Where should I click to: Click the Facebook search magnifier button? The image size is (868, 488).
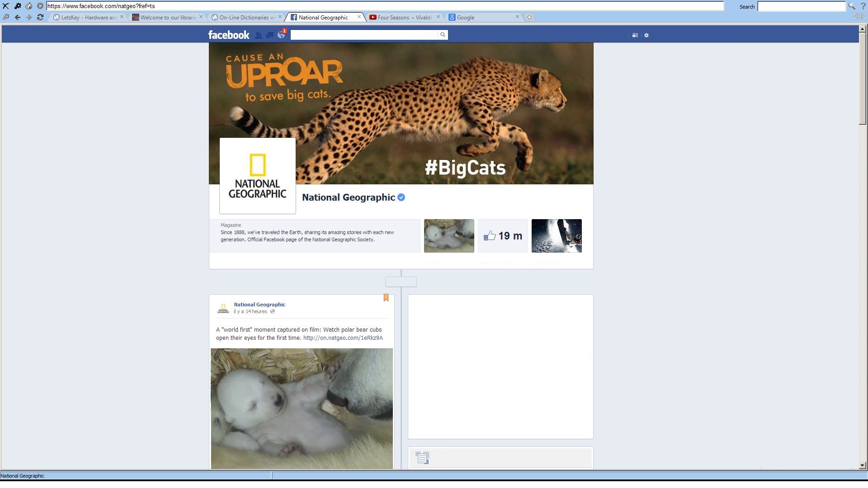pos(443,35)
